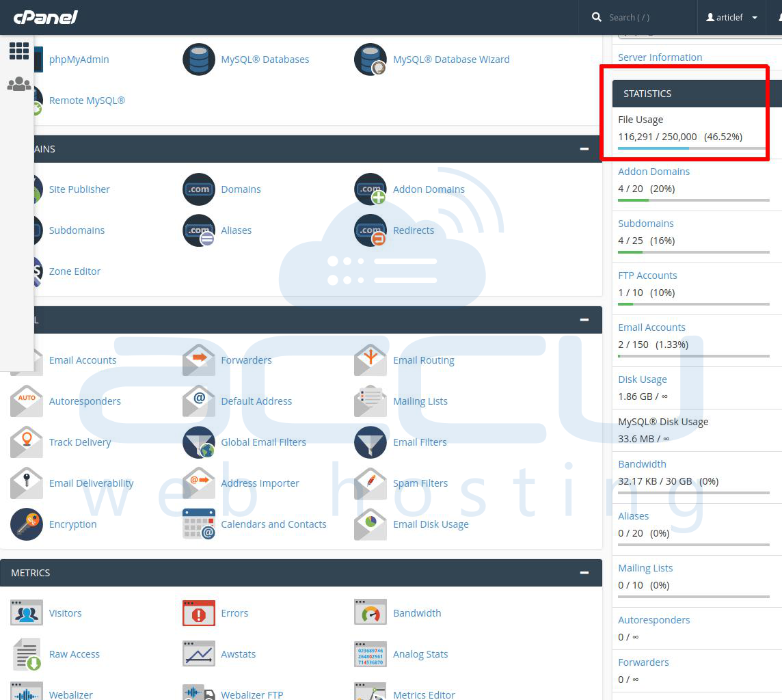Open the Webalizer link

pyautogui.click(x=71, y=695)
